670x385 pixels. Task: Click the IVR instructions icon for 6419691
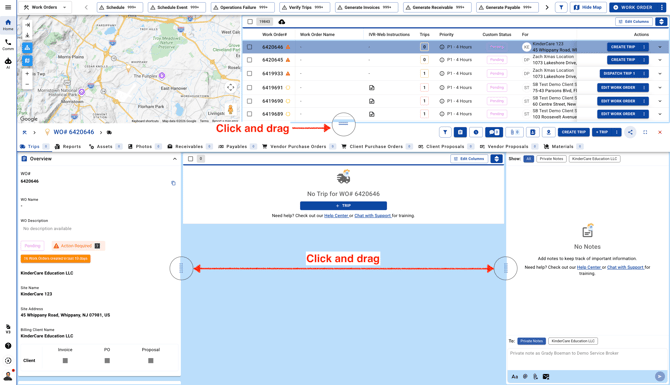click(x=371, y=88)
